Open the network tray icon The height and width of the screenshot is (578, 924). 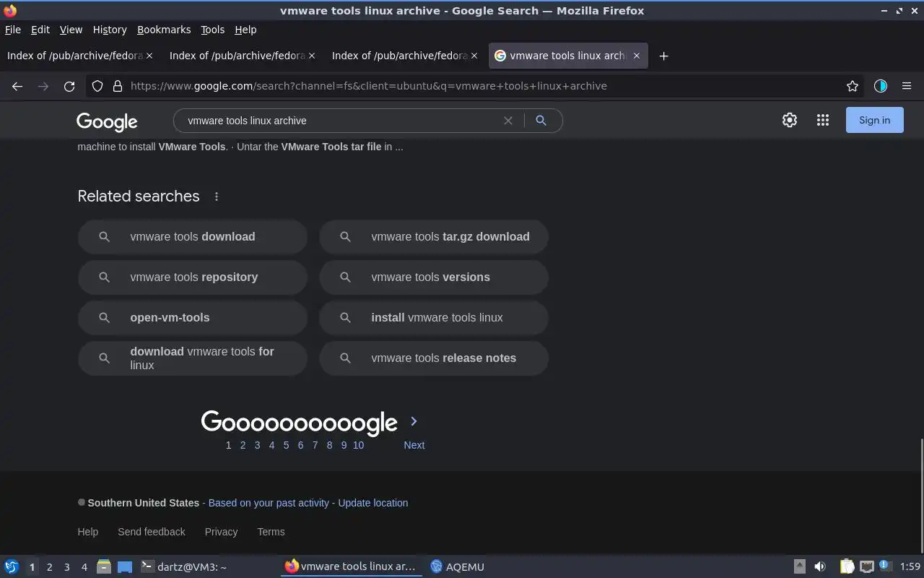tap(867, 566)
